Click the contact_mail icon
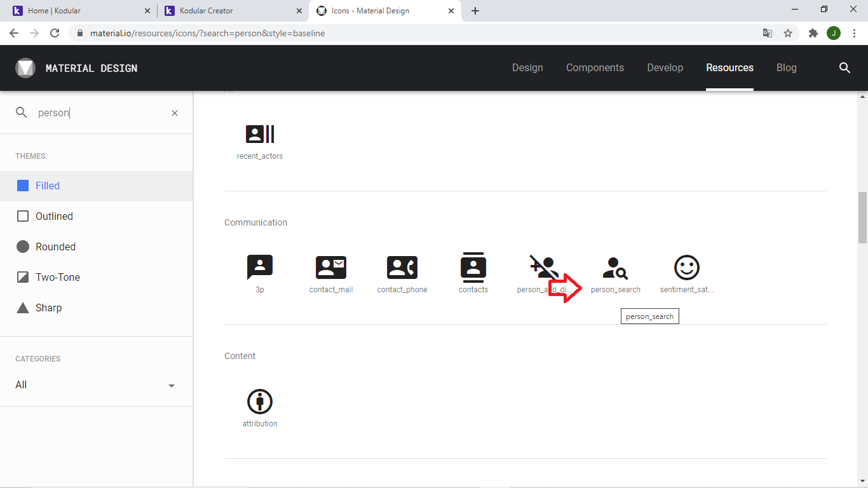This screenshot has height=488, width=868. (x=331, y=268)
